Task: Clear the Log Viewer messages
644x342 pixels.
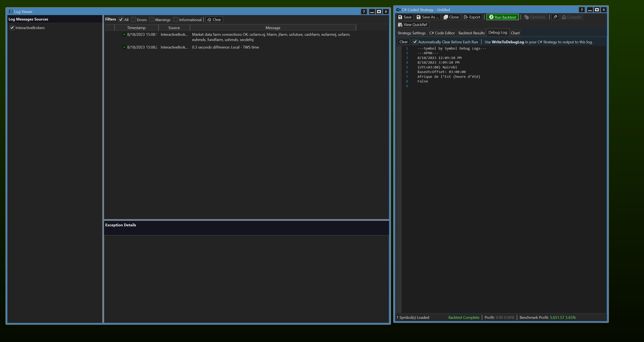Action: click(x=214, y=19)
